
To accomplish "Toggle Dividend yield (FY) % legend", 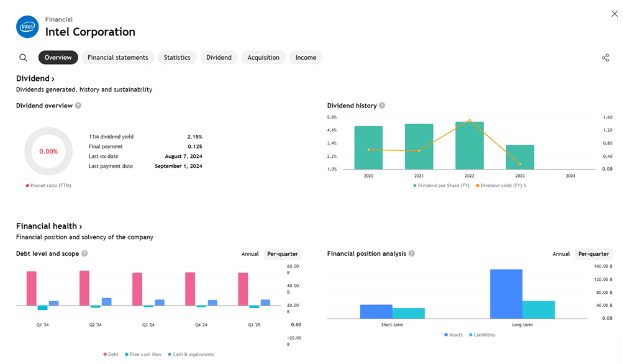I will click(501, 186).
